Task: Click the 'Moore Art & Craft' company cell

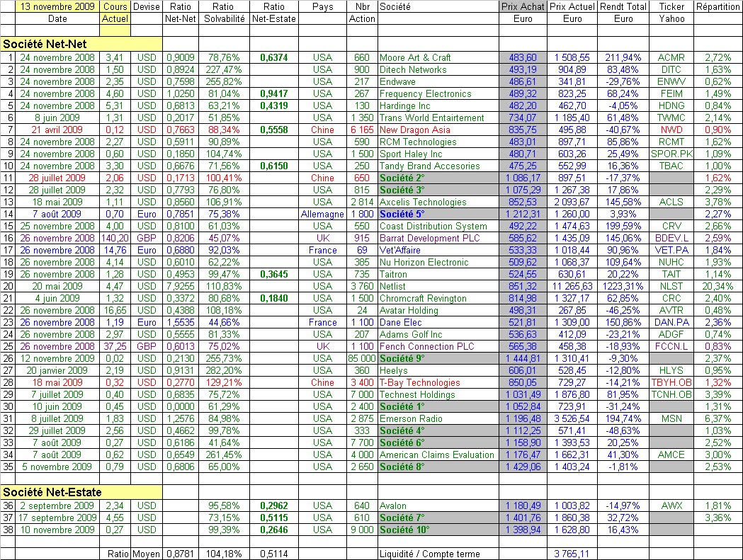Action: tap(438, 57)
